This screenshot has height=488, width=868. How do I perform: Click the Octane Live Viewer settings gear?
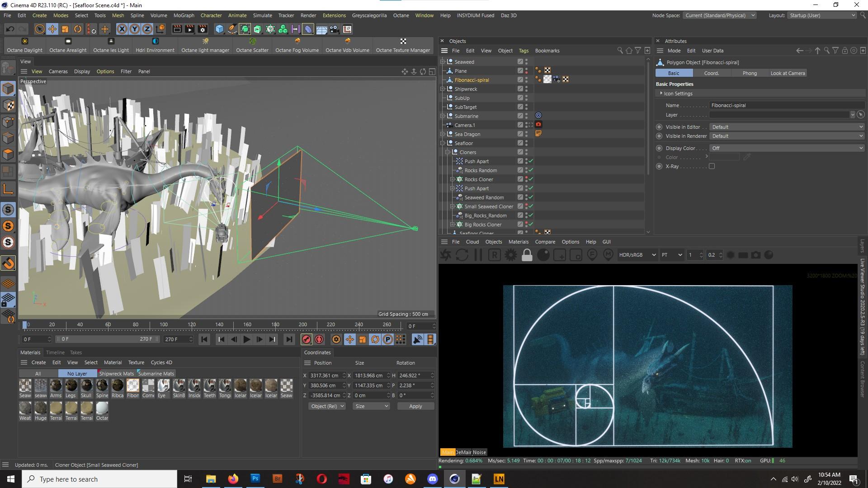click(511, 255)
